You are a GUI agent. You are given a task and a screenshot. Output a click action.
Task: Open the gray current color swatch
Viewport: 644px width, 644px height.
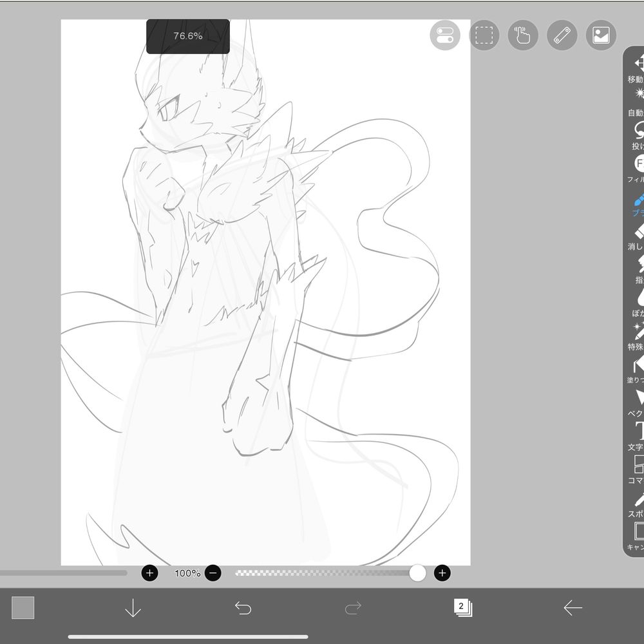[23, 607]
